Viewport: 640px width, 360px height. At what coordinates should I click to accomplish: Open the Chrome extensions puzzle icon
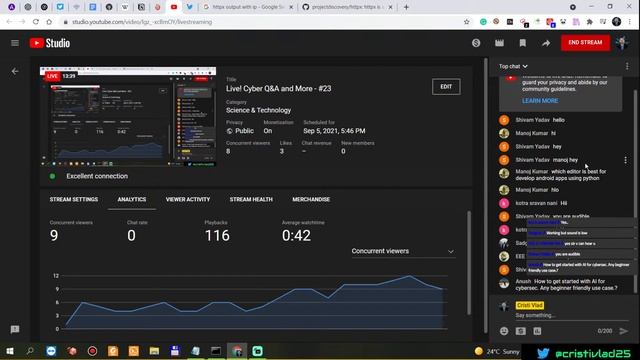[589, 22]
